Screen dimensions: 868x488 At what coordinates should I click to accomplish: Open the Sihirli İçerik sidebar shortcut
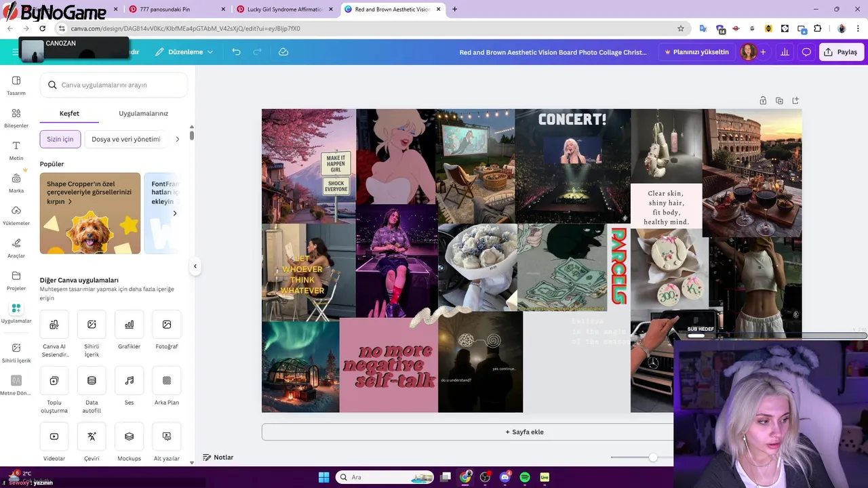coord(16,352)
